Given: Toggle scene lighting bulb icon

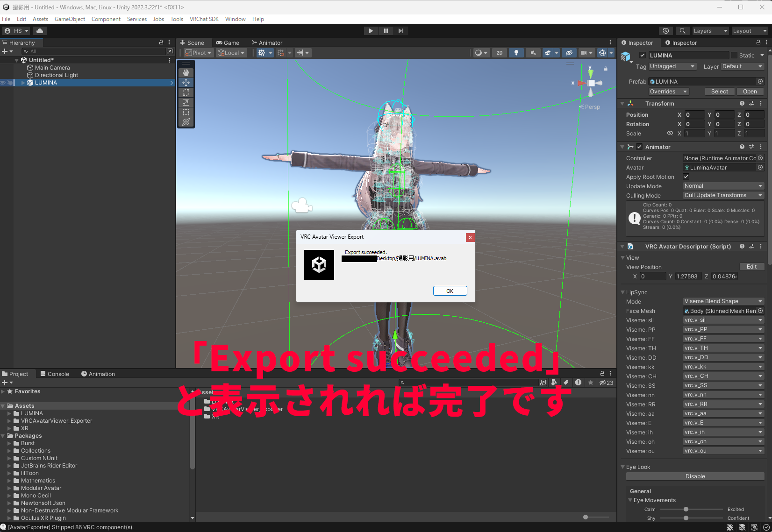Looking at the screenshot, I should tap(516, 53).
